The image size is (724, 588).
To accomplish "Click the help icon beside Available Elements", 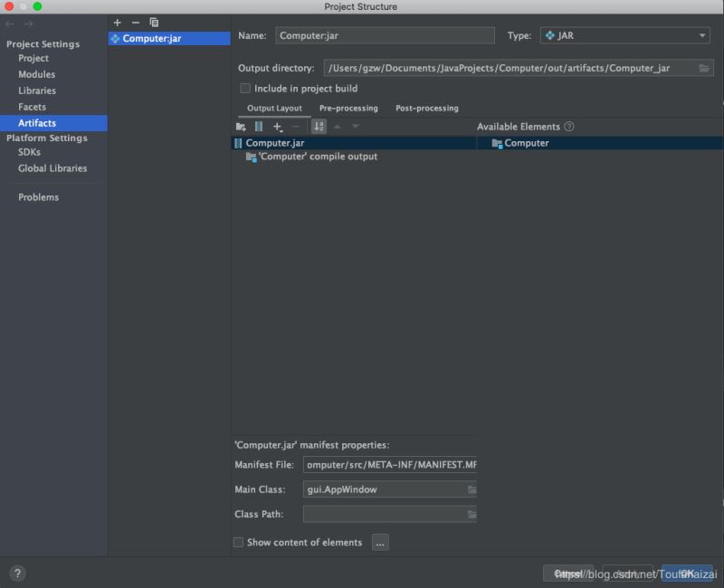I will coord(569,127).
